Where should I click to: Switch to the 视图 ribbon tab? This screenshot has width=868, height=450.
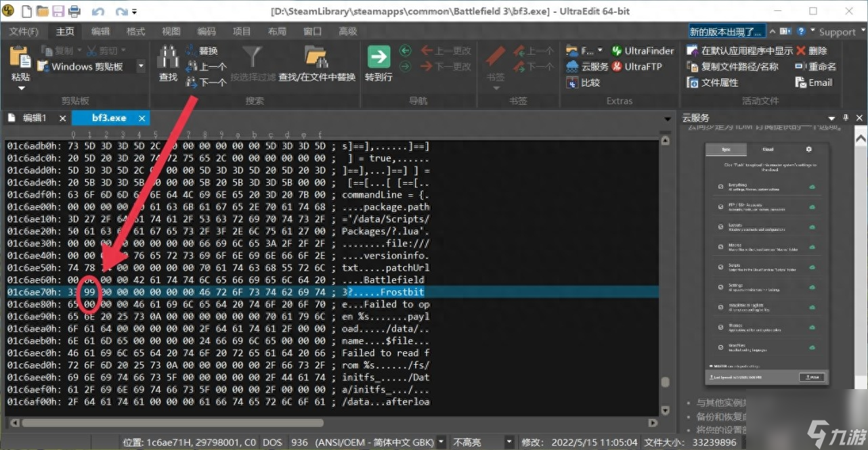(171, 31)
